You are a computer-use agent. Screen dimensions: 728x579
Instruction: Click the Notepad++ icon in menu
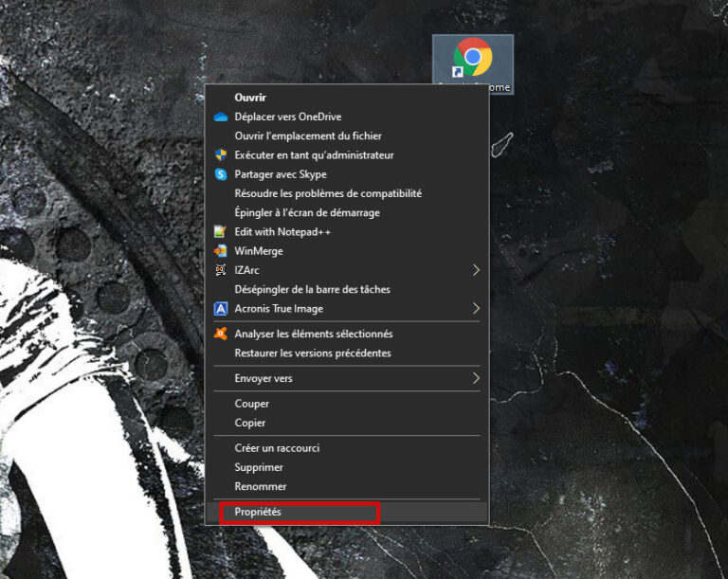(x=221, y=231)
